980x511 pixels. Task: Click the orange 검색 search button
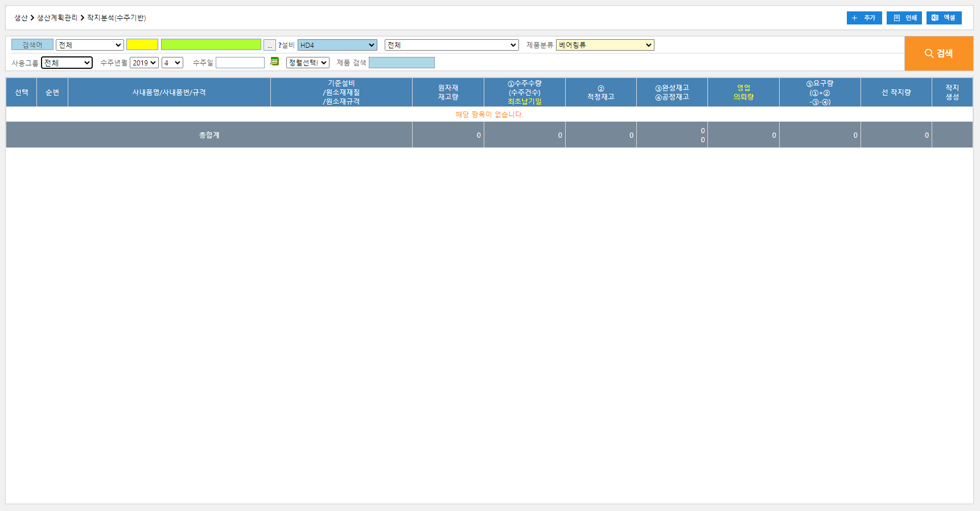(x=938, y=53)
